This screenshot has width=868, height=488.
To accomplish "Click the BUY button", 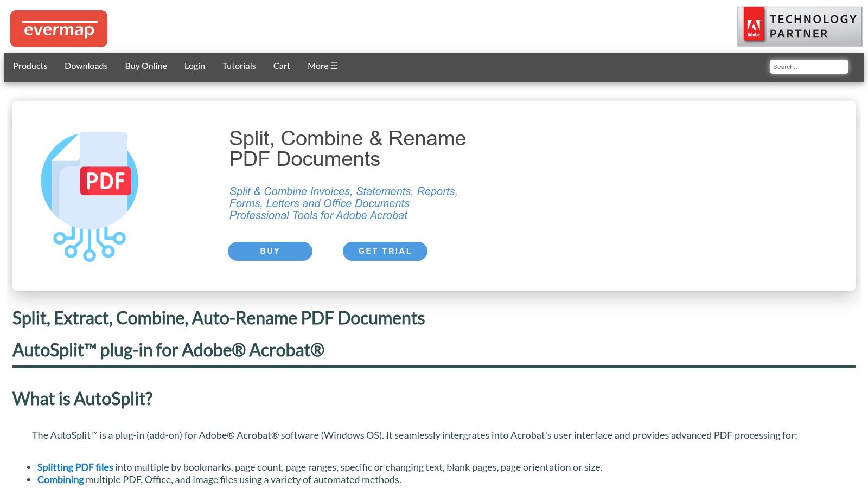I will (x=270, y=251).
